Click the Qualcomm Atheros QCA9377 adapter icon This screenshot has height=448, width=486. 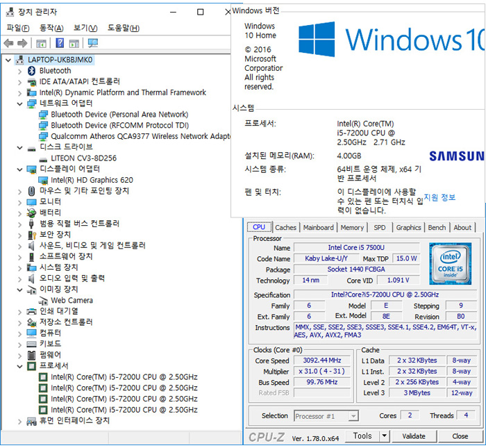click(x=43, y=136)
